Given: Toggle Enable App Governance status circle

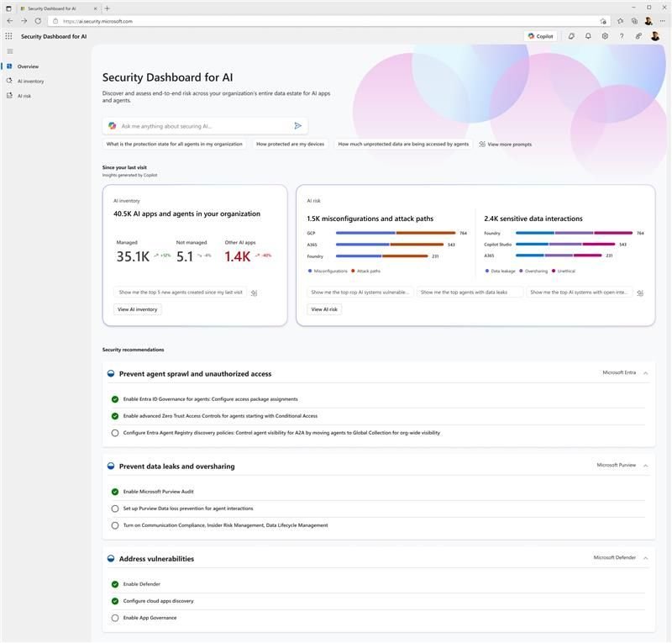Looking at the screenshot, I should pyautogui.click(x=115, y=618).
